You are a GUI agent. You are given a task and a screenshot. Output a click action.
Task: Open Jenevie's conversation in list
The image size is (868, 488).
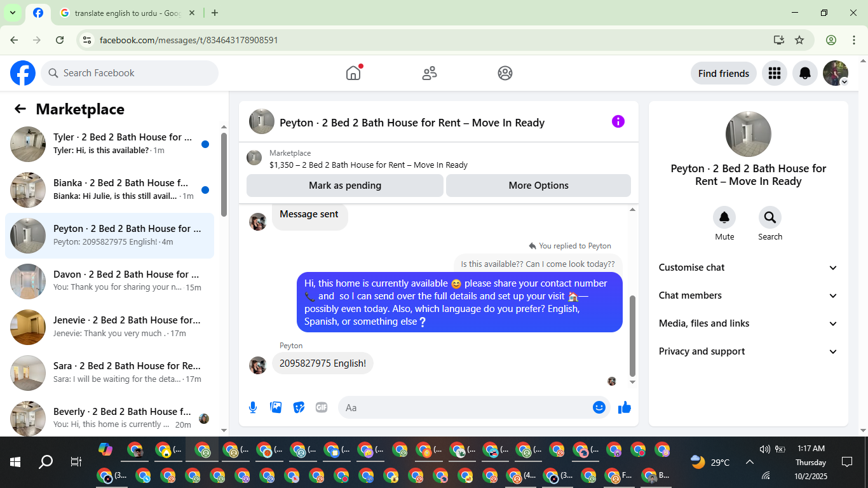tap(110, 327)
